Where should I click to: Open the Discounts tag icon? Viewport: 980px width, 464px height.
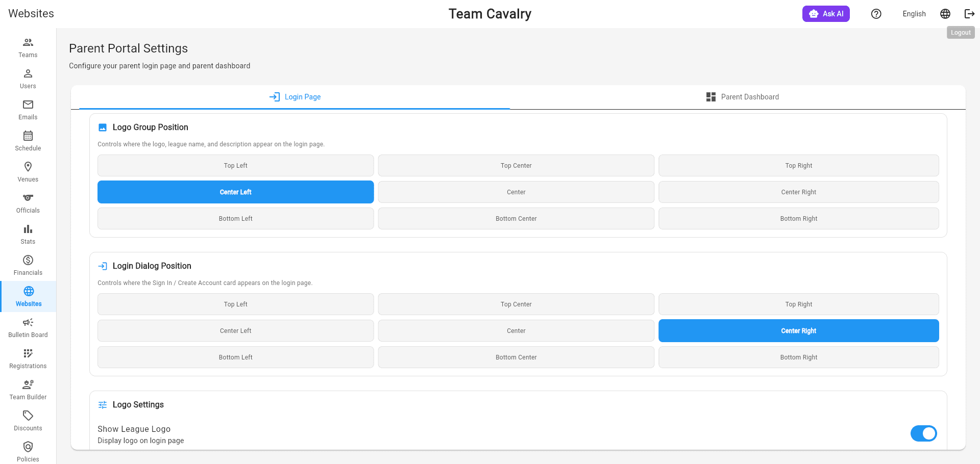click(28, 416)
